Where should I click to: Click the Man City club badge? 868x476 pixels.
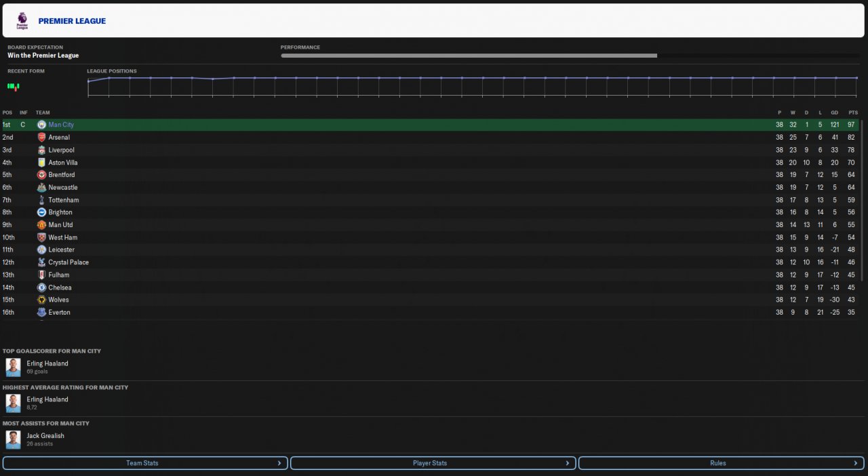tap(41, 125)
